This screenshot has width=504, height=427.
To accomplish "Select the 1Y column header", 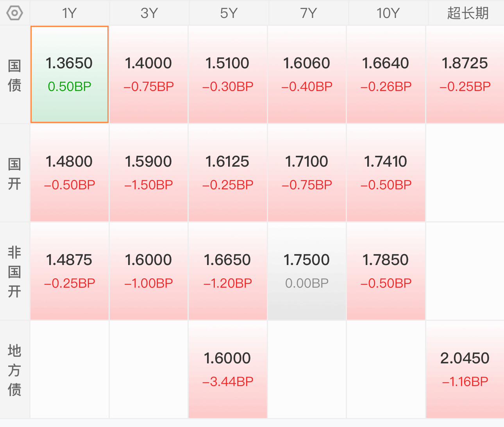I will click(x=70, y=13).
